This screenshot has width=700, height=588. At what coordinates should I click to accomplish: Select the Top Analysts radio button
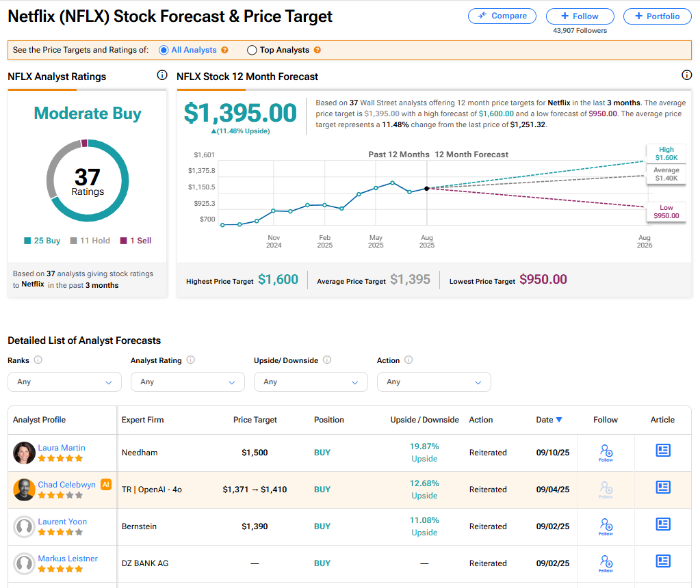pos(252,50)
